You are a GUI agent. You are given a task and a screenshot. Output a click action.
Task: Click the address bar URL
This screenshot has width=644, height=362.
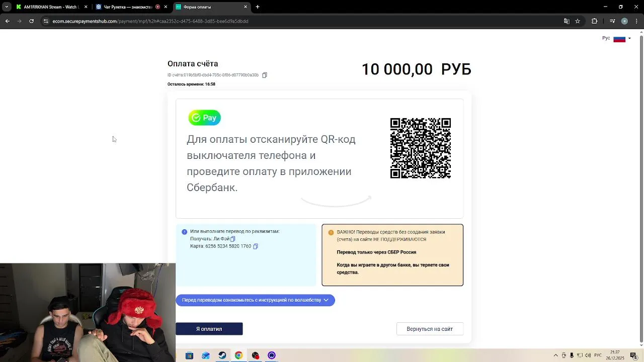click(150, 21)
